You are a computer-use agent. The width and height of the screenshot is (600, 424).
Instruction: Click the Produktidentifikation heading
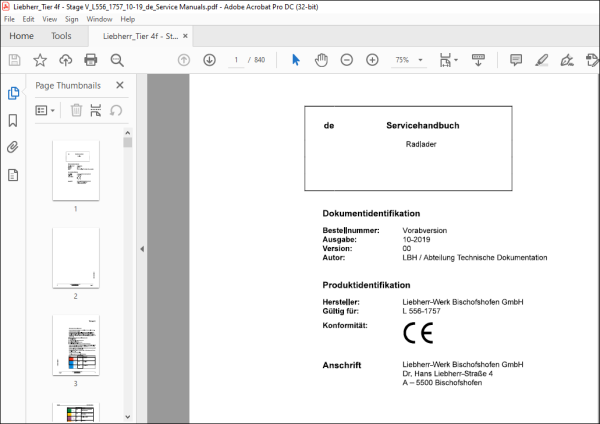(366, 285)
